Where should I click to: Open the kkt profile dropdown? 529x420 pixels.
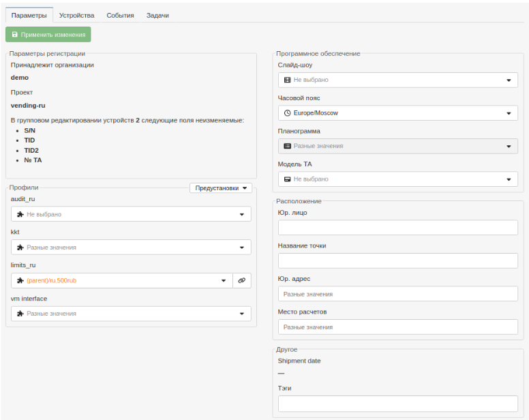point(131,247)
